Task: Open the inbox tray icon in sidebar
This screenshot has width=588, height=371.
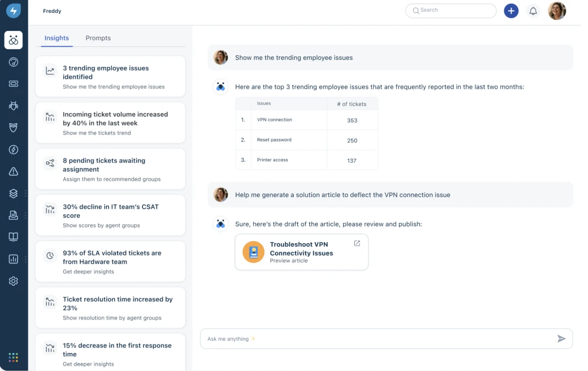Action: (x=13, y=215)
